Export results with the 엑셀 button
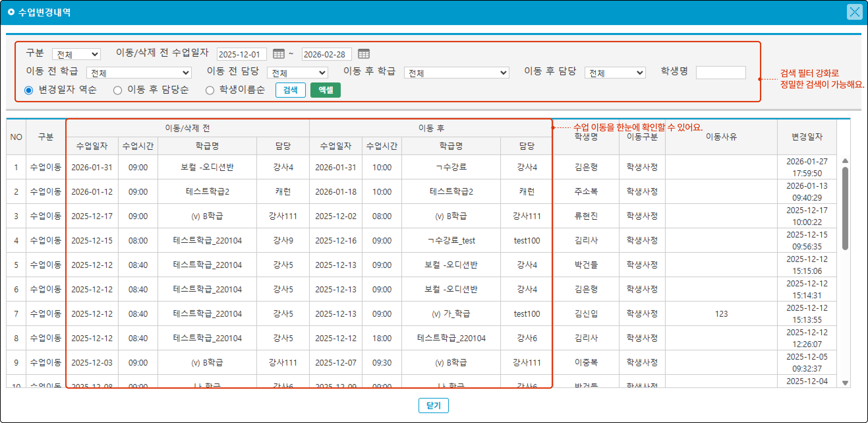Viewport: 868px width, 423px height. click(x=325, y=90)
